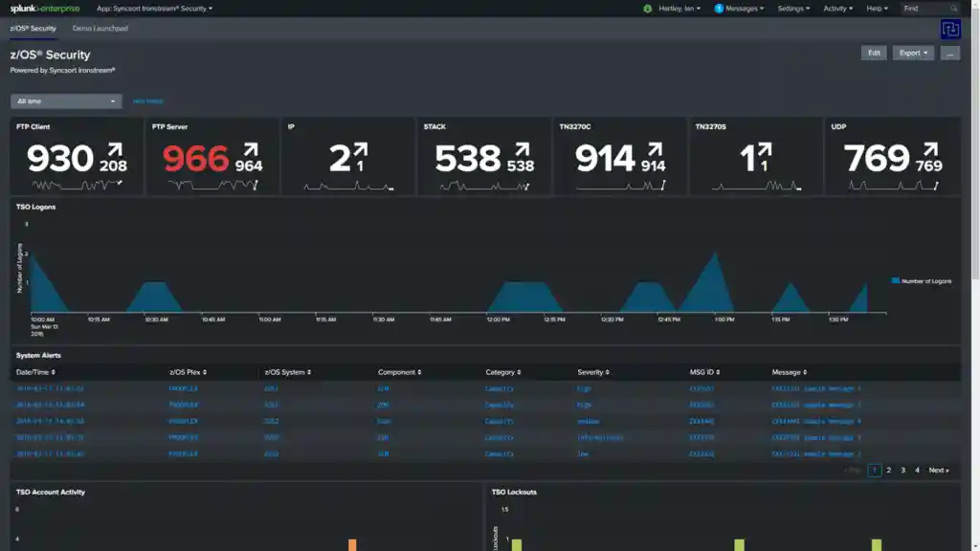Click the FTP Client trend arrow
The image size is (980, 551).
pos(115,150)
